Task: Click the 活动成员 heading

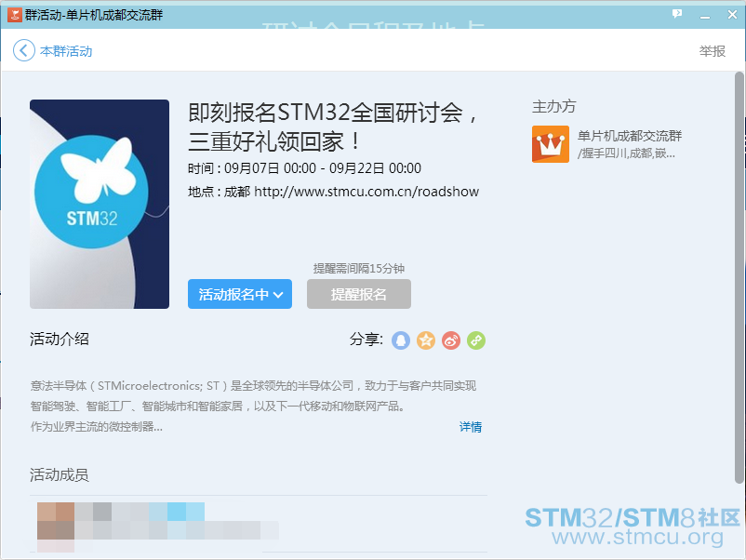Action: (60, 474)
